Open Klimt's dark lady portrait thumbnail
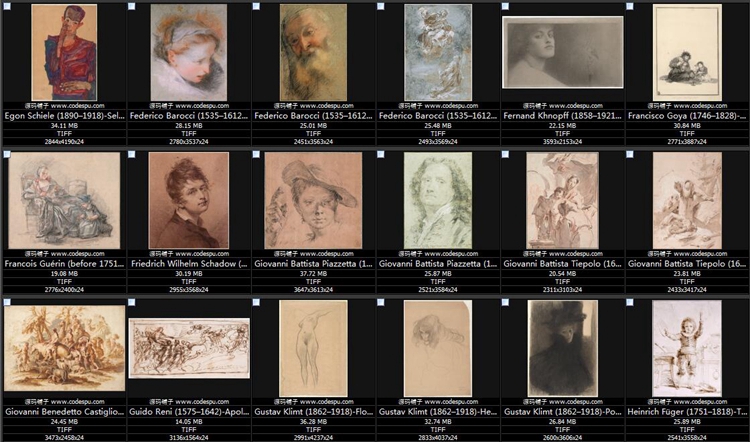Viewport: 750px width, 442px height. 562,348
